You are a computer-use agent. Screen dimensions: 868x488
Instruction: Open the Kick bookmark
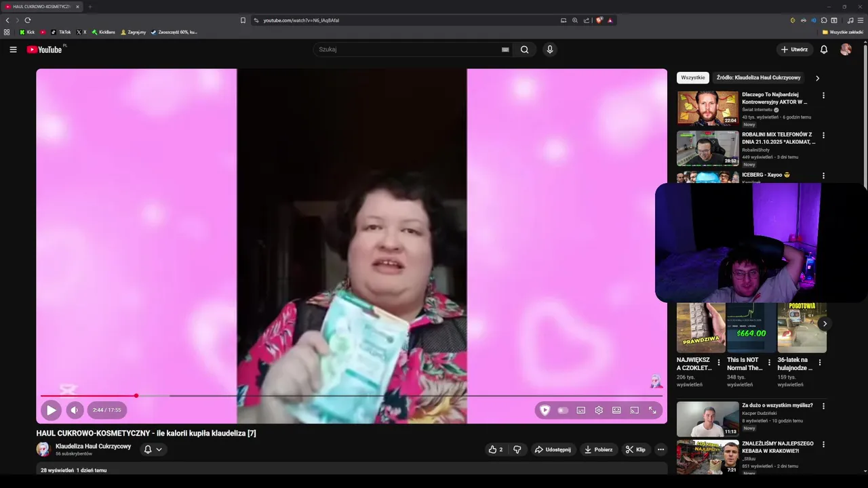pyautogui.click(x=27, y=32)
